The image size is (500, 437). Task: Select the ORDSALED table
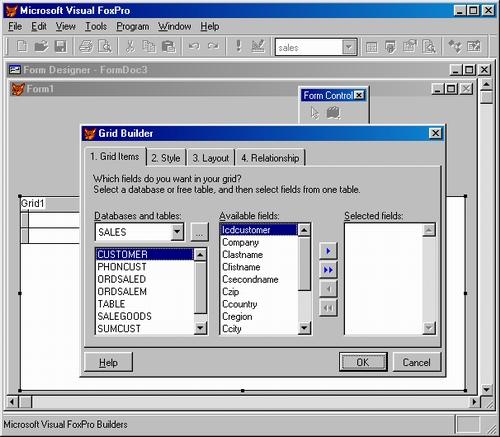coord(145,279)
